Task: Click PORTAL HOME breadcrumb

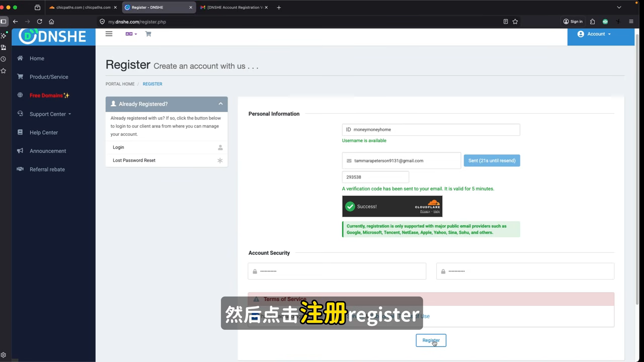Action: click(120, 84)
